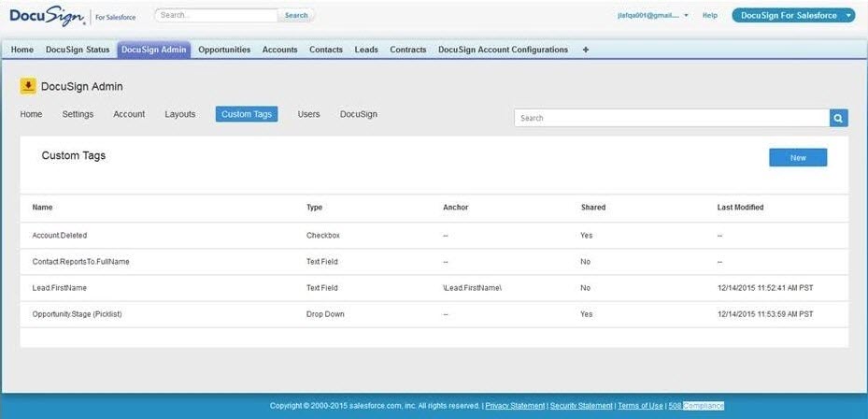The width and height of the screenshot is (868, 419).
Task: Open the Lead.FirstName custom tag
Action: (x=60, y=288)
